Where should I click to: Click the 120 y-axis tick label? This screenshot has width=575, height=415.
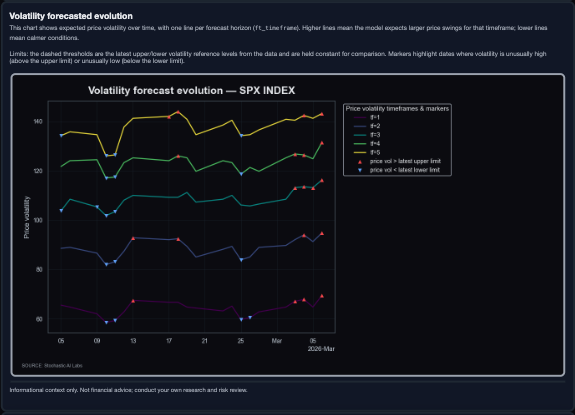[38, 171]
